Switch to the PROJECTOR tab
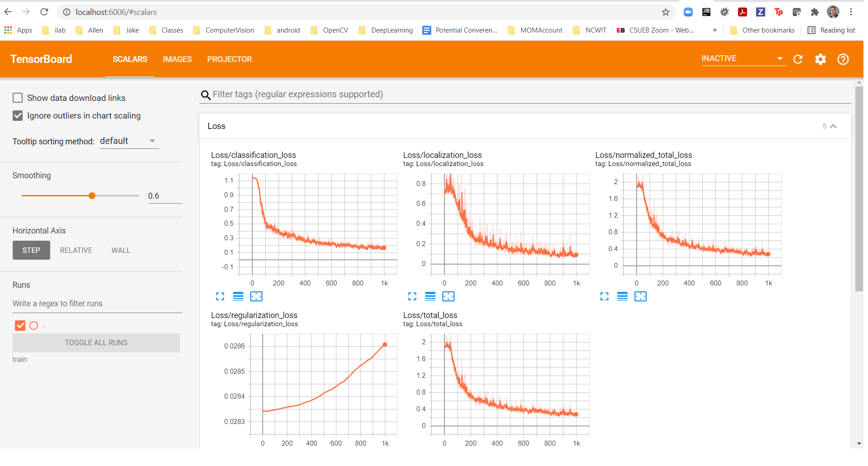The image size is (868, 466). pos(230,59)
